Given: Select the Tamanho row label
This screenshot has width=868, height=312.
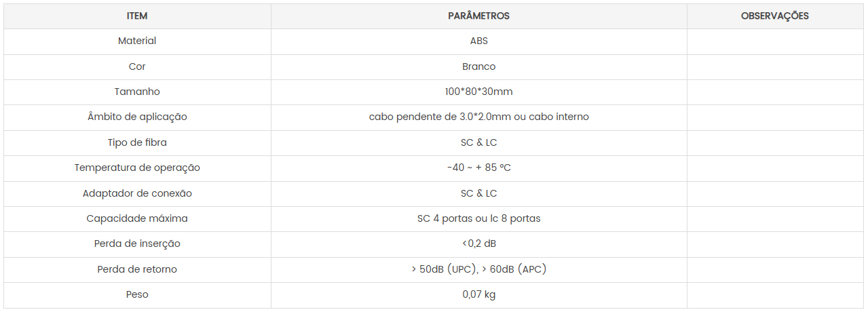Looking at the screenshot, I should click(137, 92).
